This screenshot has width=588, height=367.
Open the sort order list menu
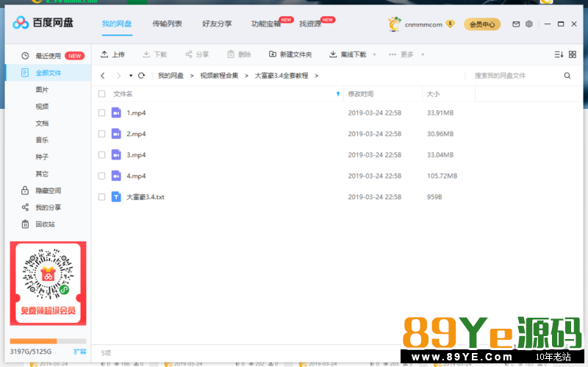(558, 54)
